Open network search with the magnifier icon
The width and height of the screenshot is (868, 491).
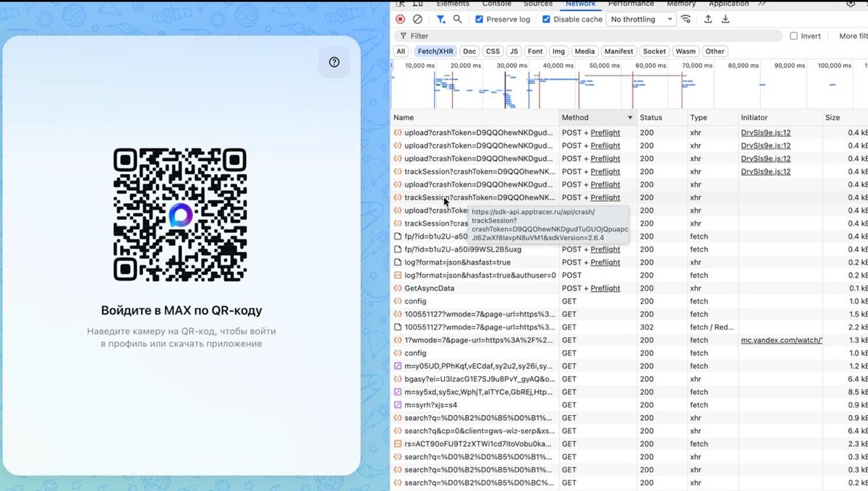coord(457,20)
